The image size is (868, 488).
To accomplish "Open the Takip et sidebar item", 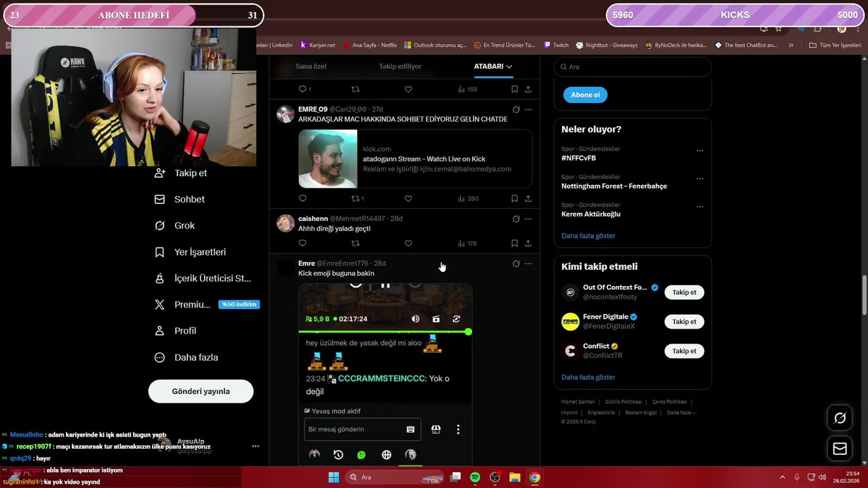I will coord(181,173).
